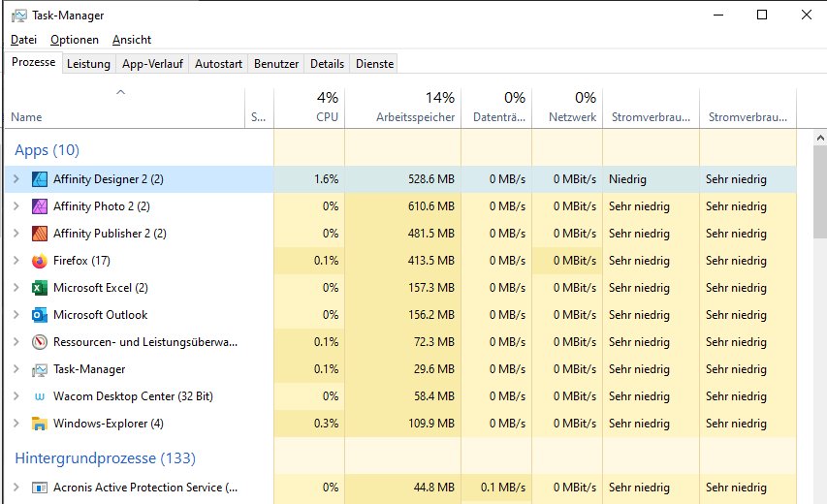This screenshot has height=504, width=827.
Task: Click the Affinity Photo 2 icon
Action: click(x=40, y=206)
